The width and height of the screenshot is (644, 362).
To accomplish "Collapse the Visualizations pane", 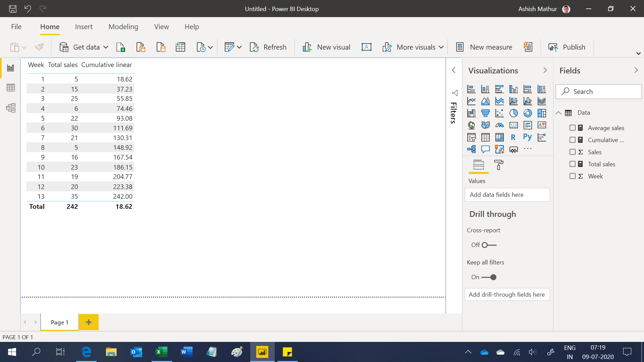I will [545, 70].
